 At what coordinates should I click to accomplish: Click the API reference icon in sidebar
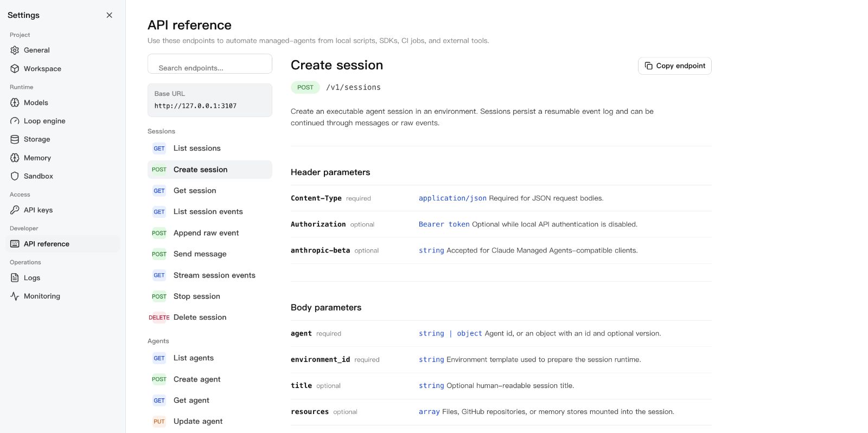[x=15, y=244]
